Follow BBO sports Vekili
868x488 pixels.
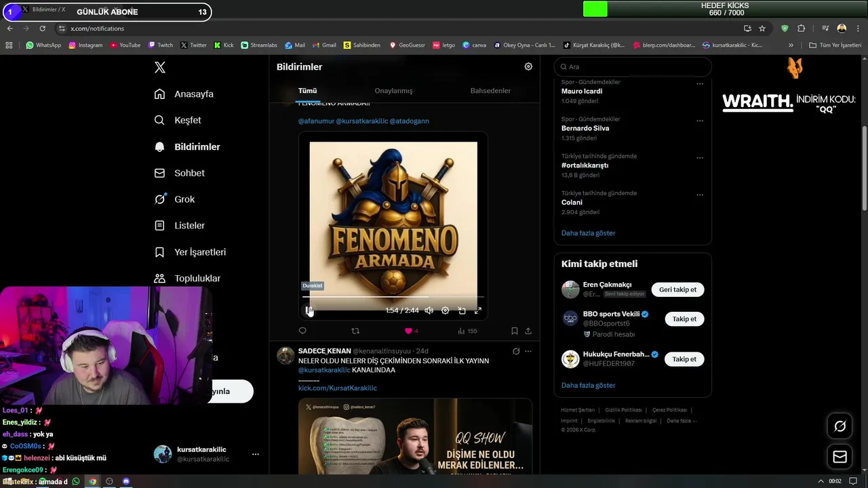pyautogui.click(x=684, y=319)
